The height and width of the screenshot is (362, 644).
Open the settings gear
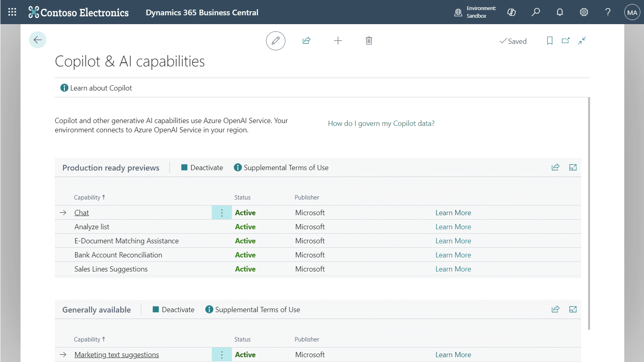pyautogui.click(x=584, y=12)
